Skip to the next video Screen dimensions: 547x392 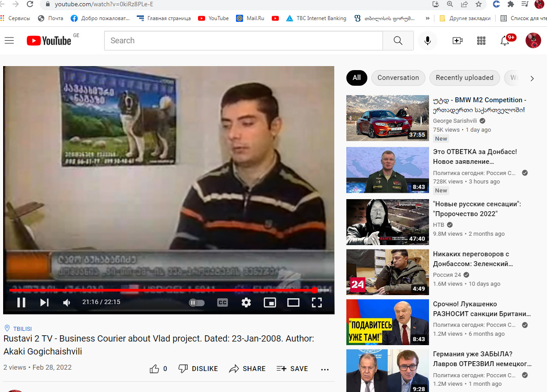point(44,302)
